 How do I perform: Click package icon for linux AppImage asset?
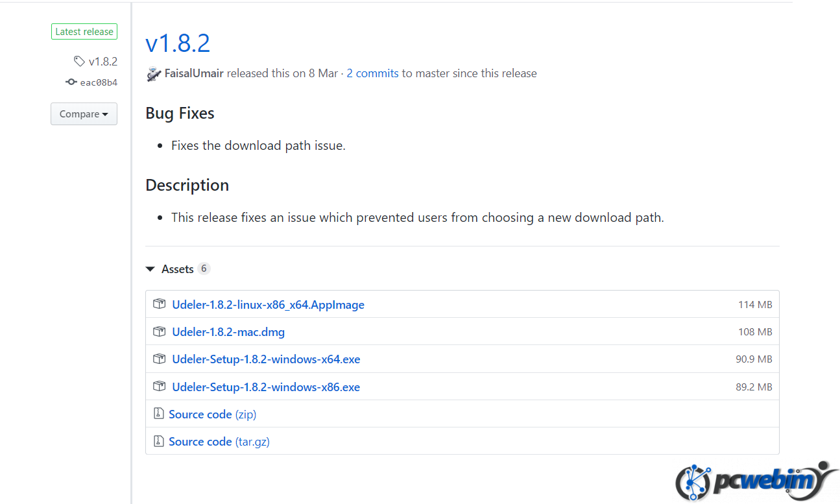159,304
